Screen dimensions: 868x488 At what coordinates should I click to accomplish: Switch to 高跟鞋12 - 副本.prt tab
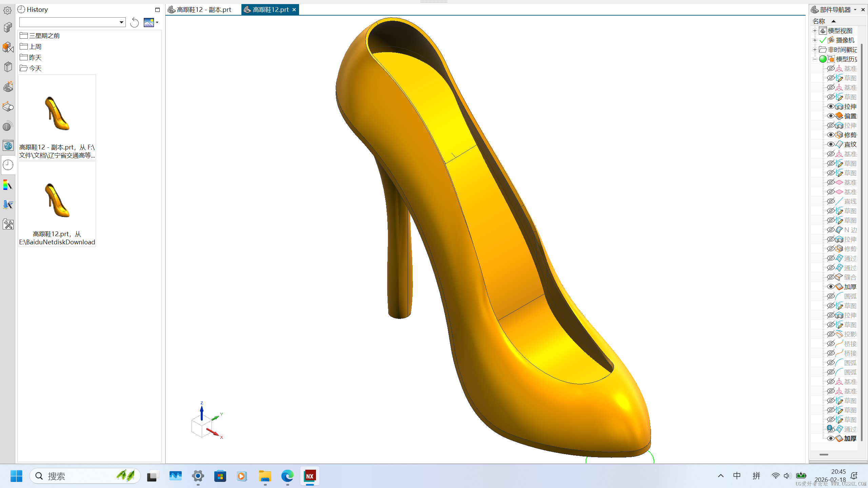pyautogui.click(x=203, y=9)
